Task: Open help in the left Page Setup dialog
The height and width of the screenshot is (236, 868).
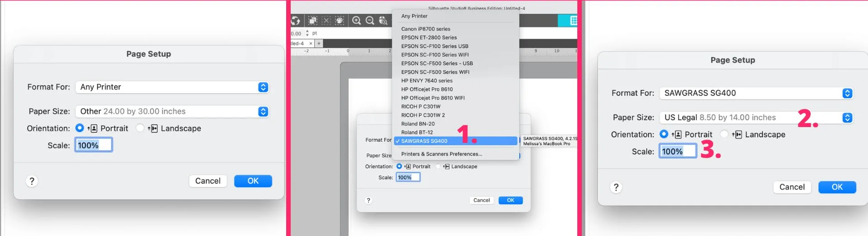Action: pyautogui.click(x=32, y=181)
